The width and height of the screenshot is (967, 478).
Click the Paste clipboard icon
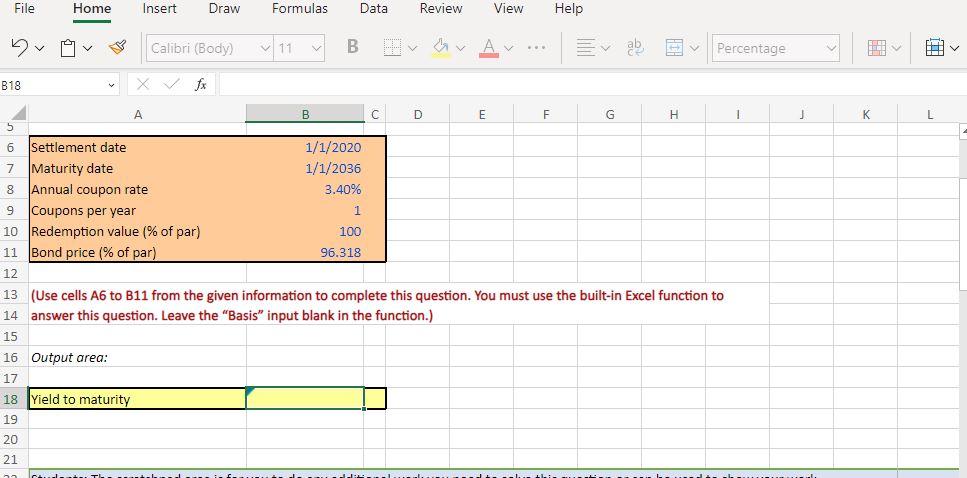pyautogui.click(x=68, y=47)
